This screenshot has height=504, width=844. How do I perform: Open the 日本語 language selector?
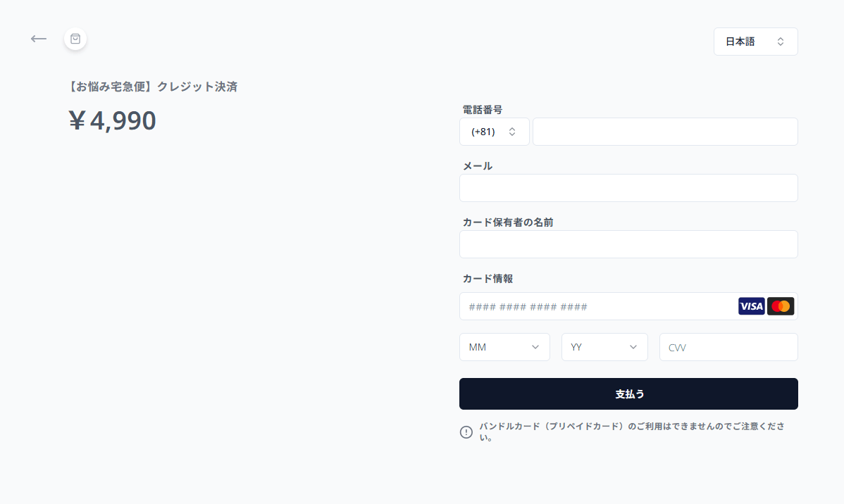[x=756, y=42]
